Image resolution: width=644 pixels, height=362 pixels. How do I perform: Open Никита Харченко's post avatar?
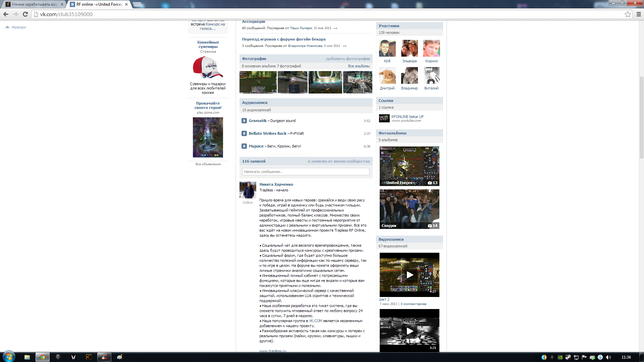pos(248,190)
